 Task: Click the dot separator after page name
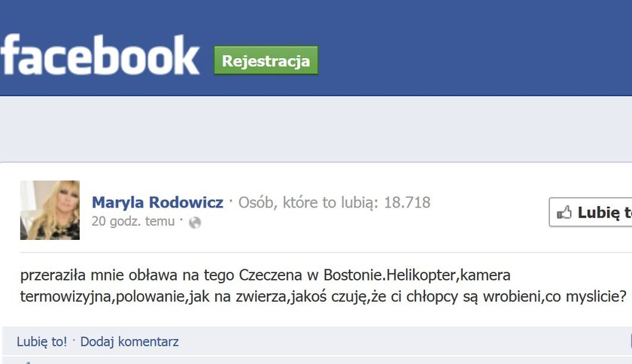tap(231, 200)
